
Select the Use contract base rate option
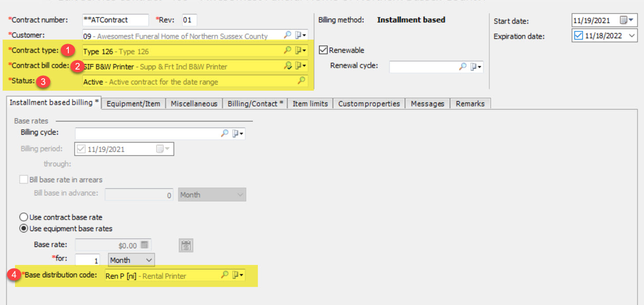[x=22, y=217]
